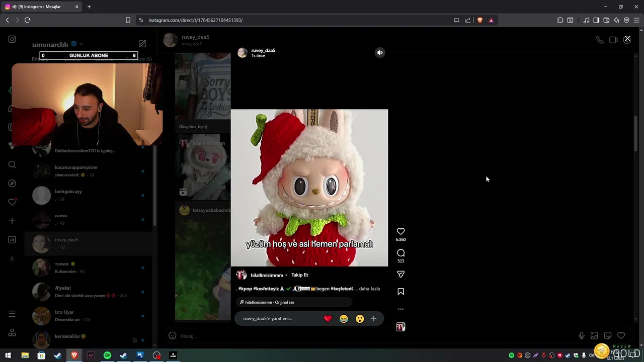Open Brave Shields lion icon
644x362 pixels.
479,20
